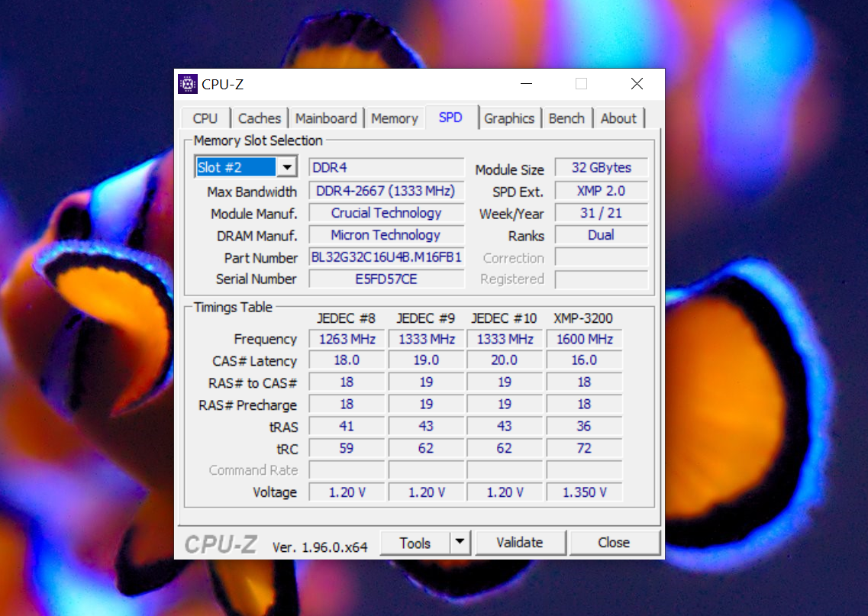Click the Close button at the bottom
This screenshot has height=616, width=868.
pyautogui.click(x=614, y=543)
